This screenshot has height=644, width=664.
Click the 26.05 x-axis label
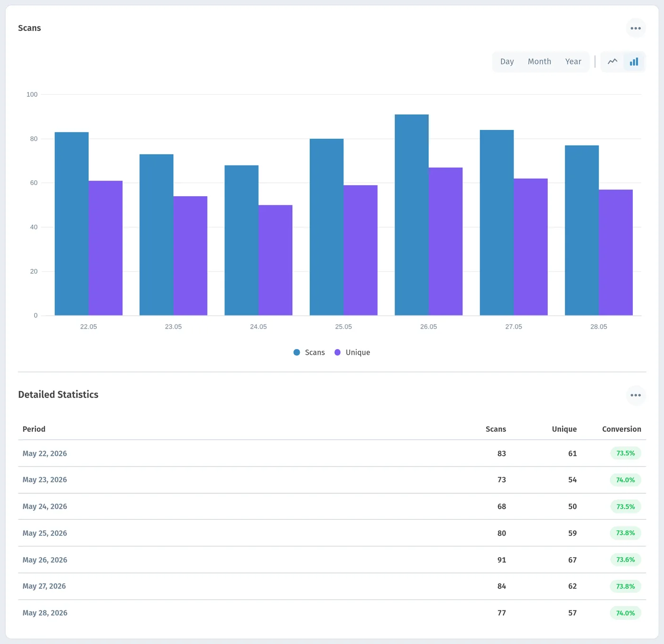coord(429,327)
